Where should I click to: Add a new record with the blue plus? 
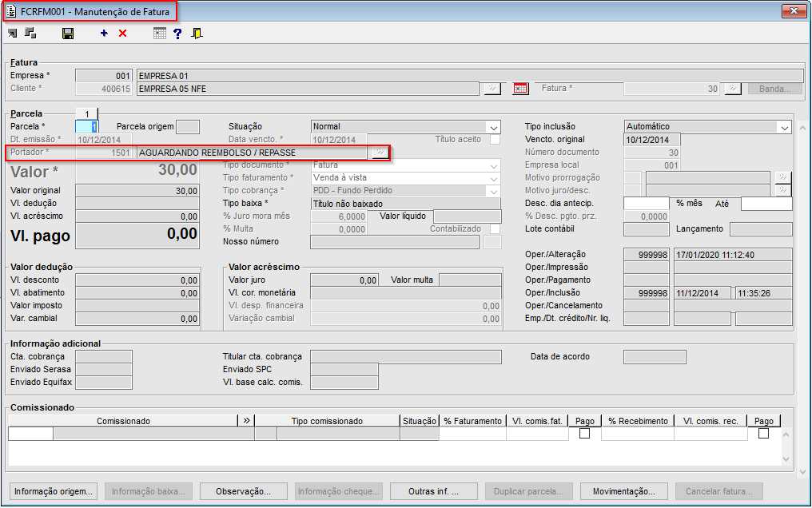coord(104,33)
